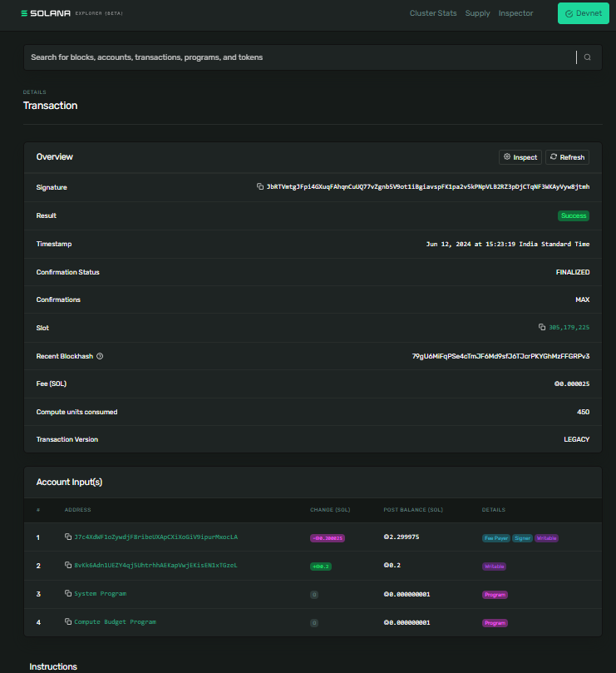Click the zero change badge on System Program row
This screenshot has height=673, width=616.
coord(314,595)
